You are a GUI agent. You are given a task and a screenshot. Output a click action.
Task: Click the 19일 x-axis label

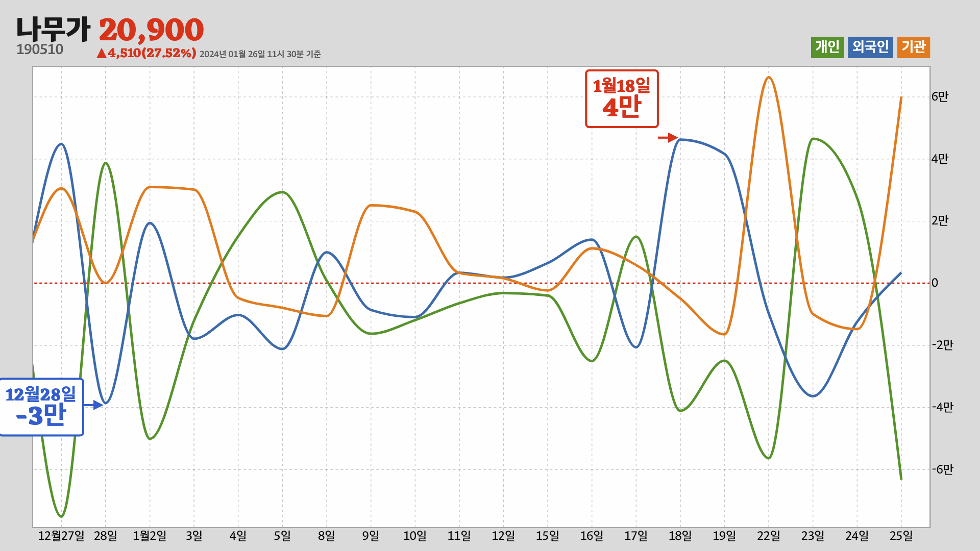(x=724, y=536)
